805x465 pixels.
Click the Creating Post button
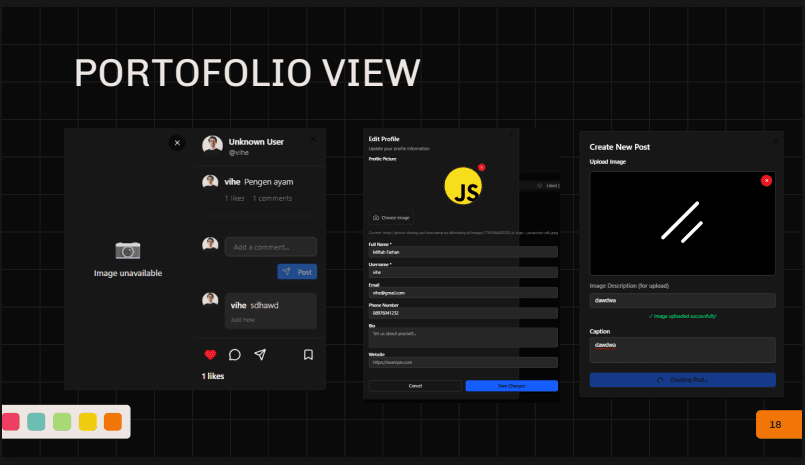click(x=682, y=380)
